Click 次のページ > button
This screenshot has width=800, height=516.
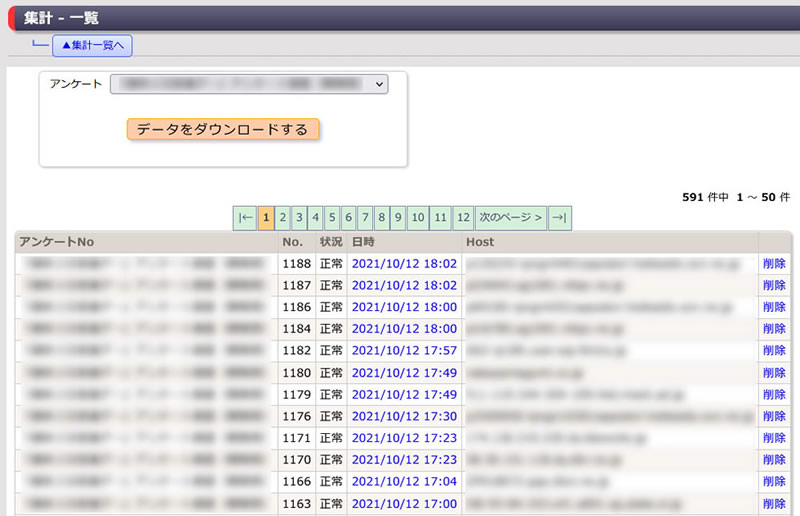point(511,218)
